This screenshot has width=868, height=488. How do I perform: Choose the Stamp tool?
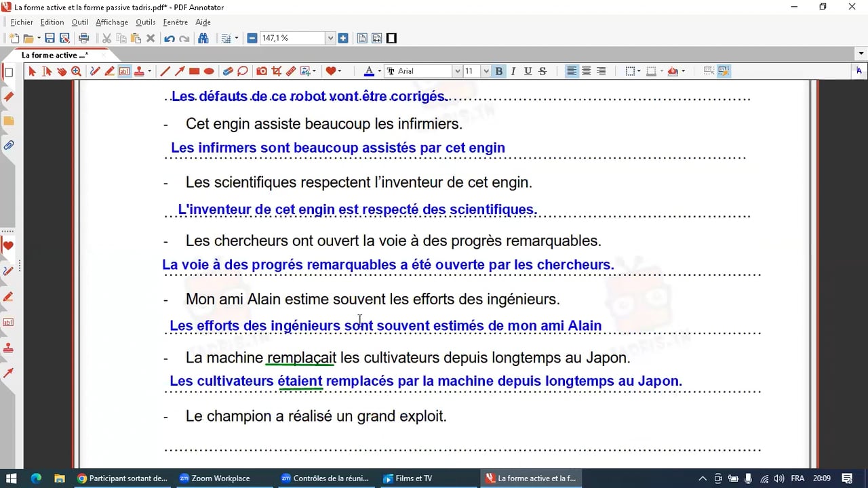139,71
